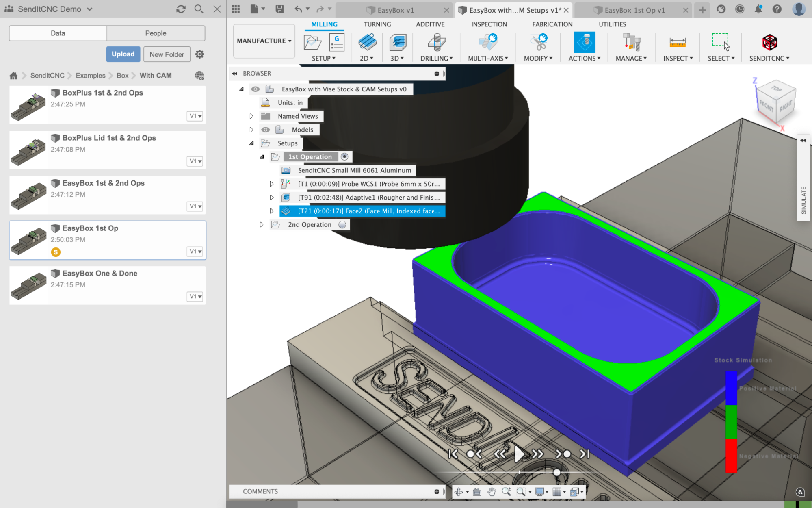The width and height of the screenshot is (812, 508).
Task: Expand the 2nd Operation node
Action: (261, 224)
